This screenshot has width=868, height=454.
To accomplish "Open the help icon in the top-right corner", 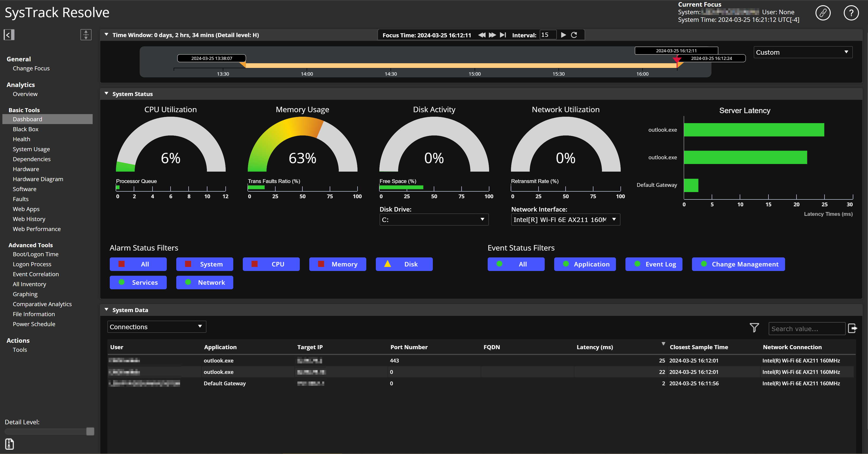I will [851, 13].
